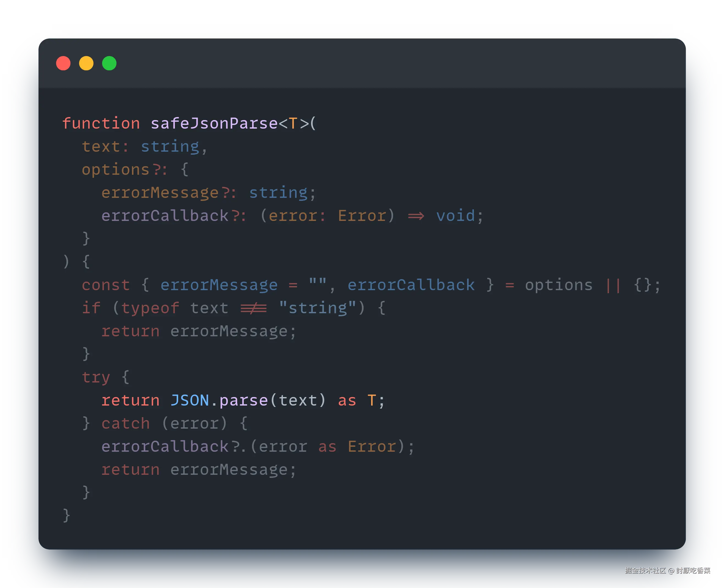Click the void return type

(x=455, y=216)
